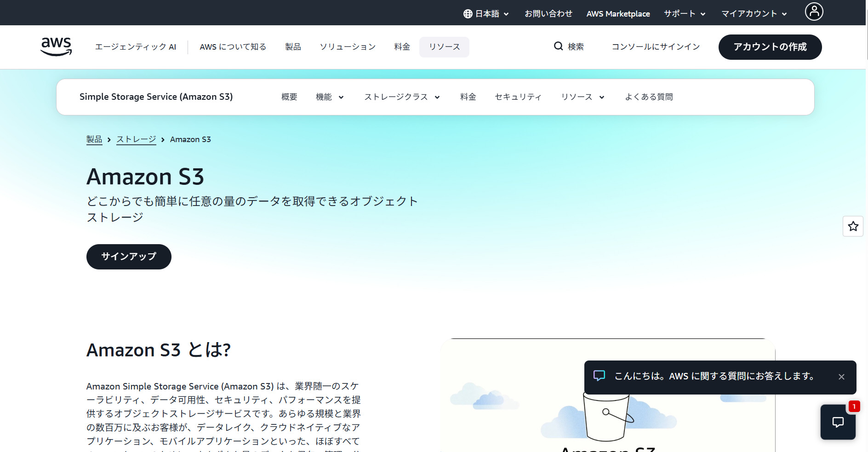This screenshot has height=452, width=868.
Task: Open the 日本語 language dropdown
Action: 486,14
